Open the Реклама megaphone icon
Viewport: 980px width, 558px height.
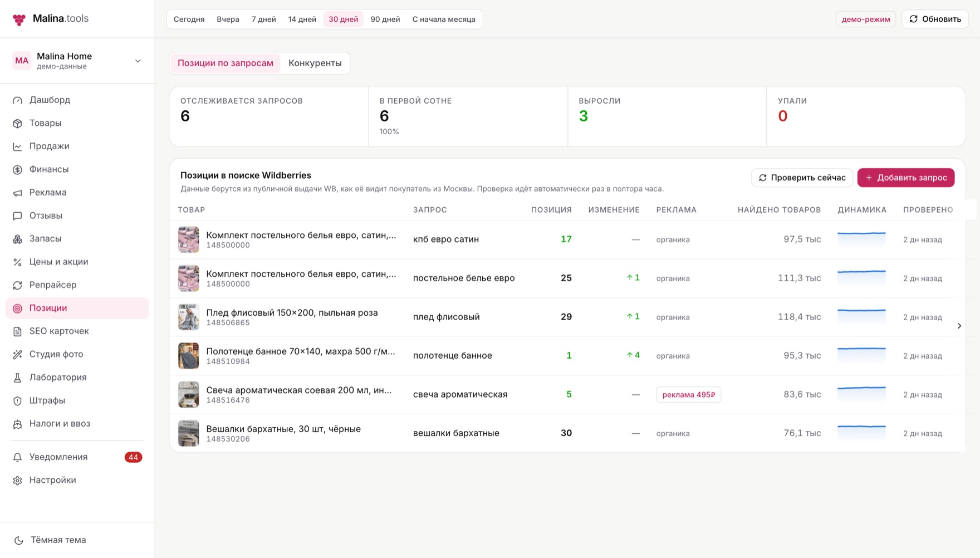18,193
